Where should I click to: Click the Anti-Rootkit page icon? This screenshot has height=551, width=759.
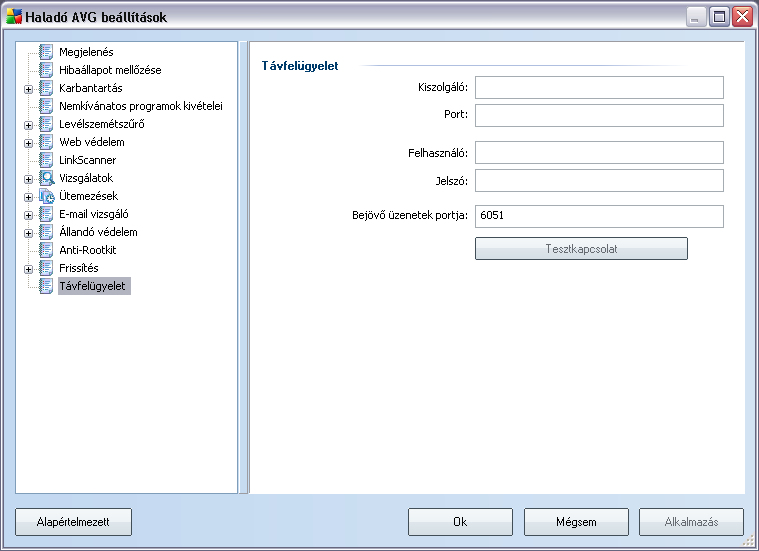tap(46, 250)
